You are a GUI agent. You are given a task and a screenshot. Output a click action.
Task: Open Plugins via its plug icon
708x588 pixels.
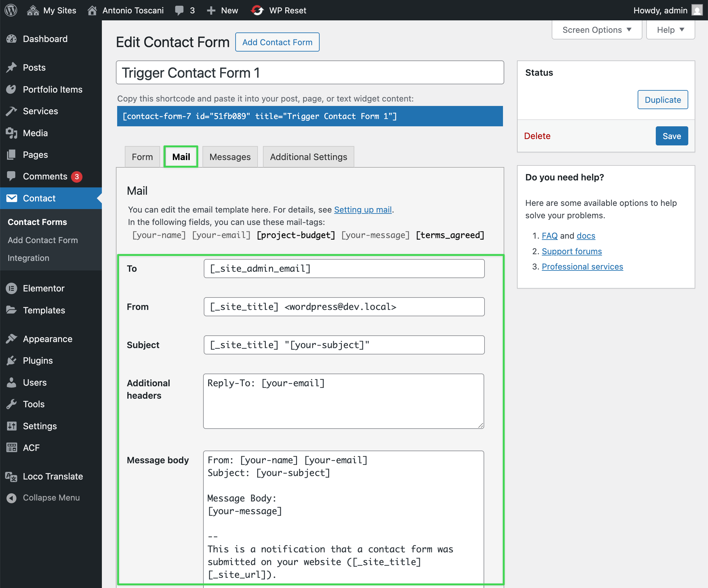coord(11,360)
